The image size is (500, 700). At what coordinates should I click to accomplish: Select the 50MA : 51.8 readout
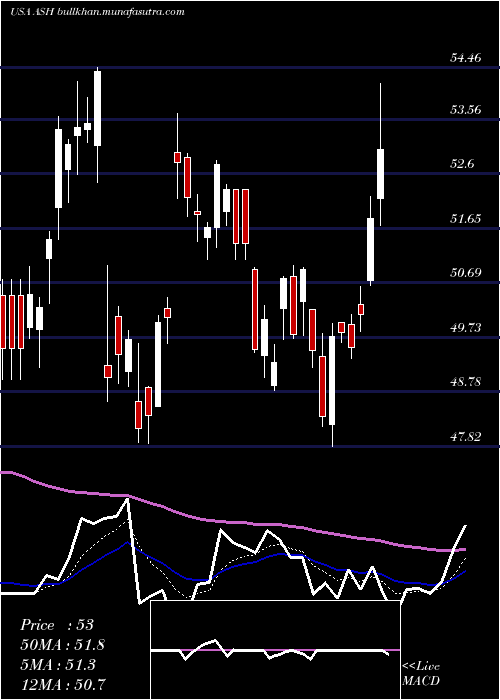tap(62, 645)
